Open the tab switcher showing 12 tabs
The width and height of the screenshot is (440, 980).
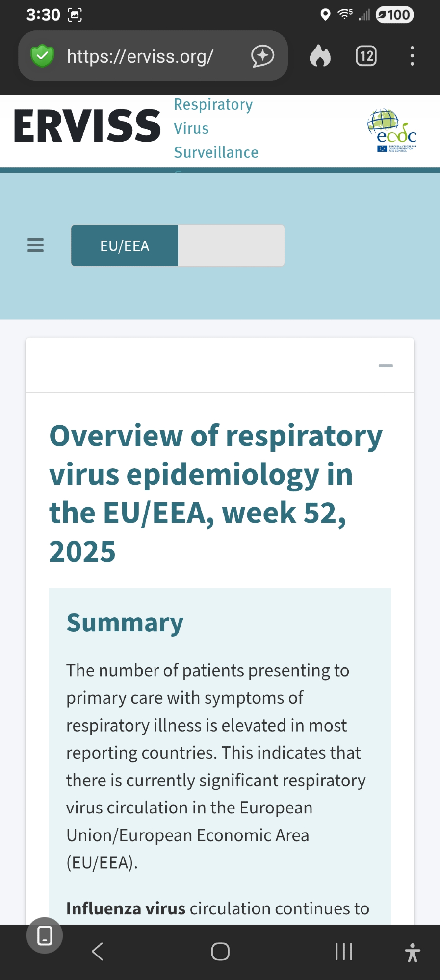366,56
